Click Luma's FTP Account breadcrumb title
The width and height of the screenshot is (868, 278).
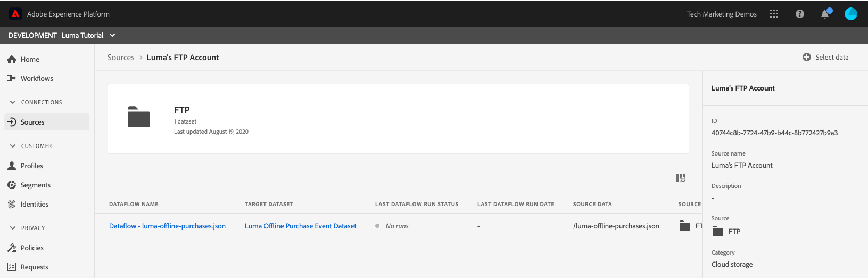(183, 58)
